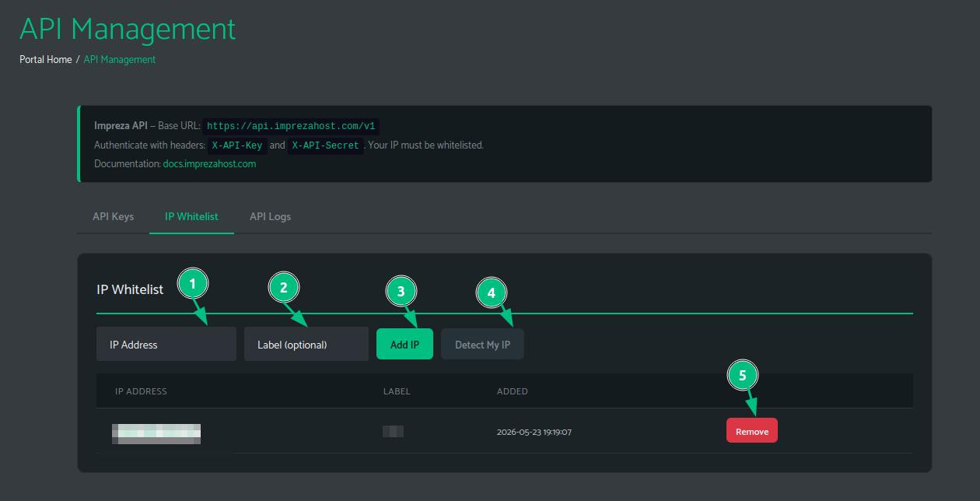
Task: Go to Portal Home breadcrumb
Action: click(x=46, y=59)
